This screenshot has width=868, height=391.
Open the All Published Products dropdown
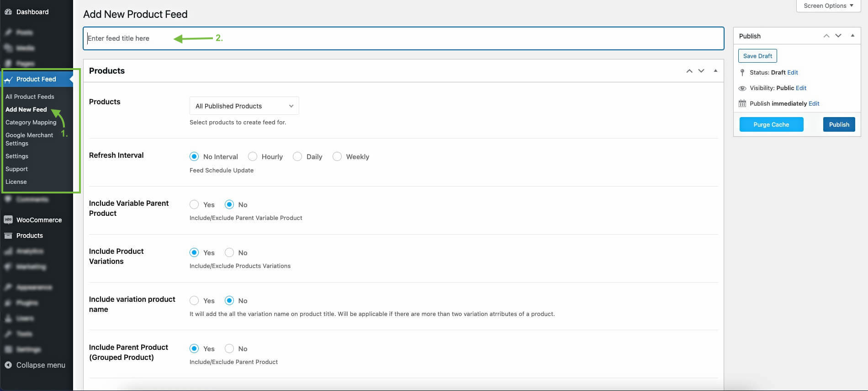point(244,106)
